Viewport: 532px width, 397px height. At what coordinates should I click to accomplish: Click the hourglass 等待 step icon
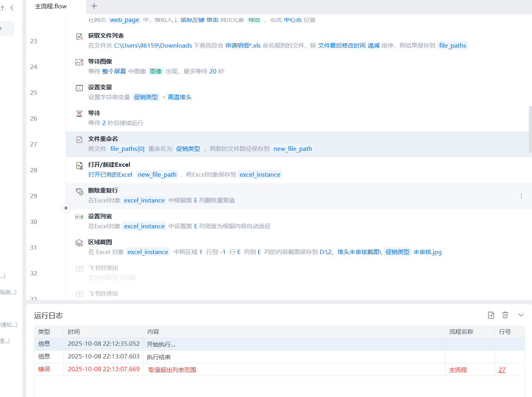click(79, 114)
